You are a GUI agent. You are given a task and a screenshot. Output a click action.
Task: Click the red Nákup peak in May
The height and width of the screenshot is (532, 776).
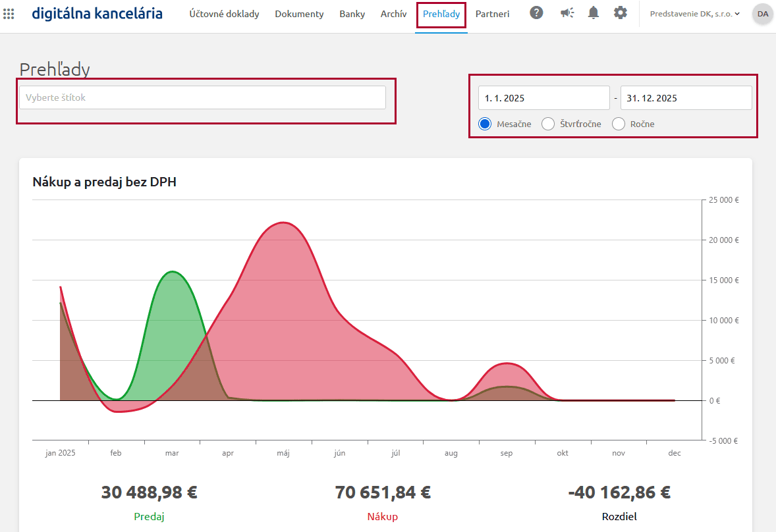pyautogui.click(x=283, y=223)
